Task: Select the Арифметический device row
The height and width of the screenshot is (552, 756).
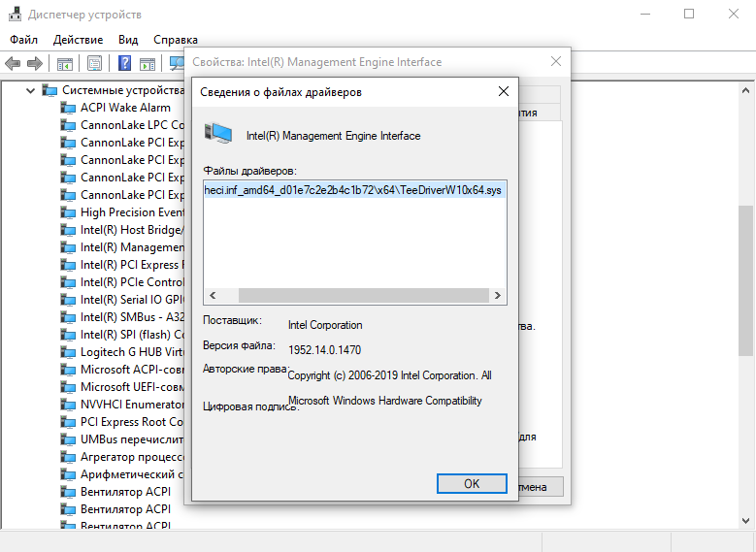Action: tap(132, 474)
